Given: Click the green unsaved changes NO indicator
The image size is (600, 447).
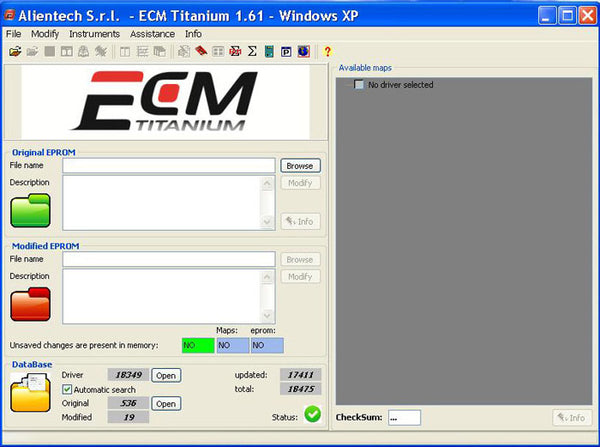Looking at the screenshot, I should 197,345.
